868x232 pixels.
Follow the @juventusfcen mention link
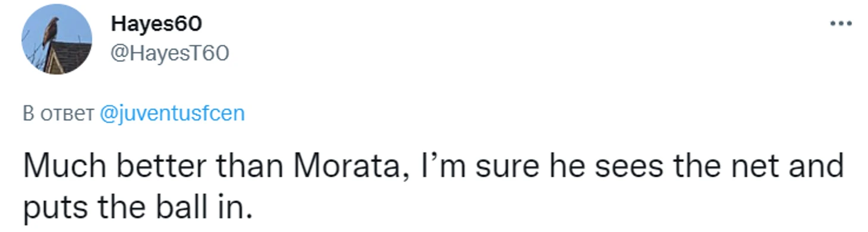pyautogui.click(x=172, y=113)
